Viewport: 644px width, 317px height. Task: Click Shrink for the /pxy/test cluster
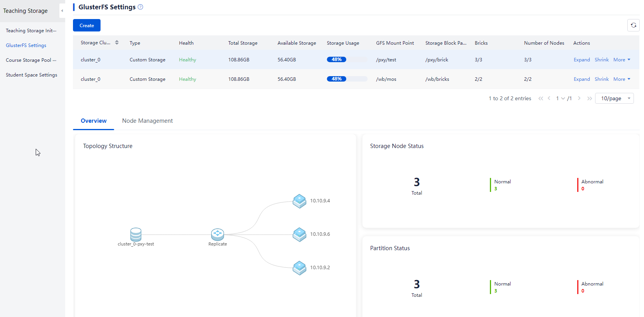tap(602, 60)
